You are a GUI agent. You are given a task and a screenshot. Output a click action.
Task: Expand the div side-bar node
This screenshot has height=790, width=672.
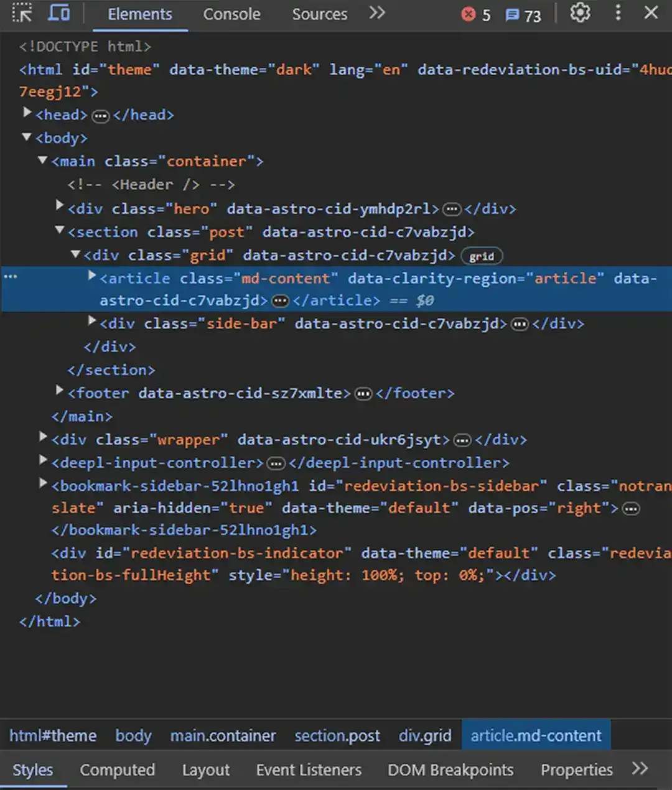[92, 322]
